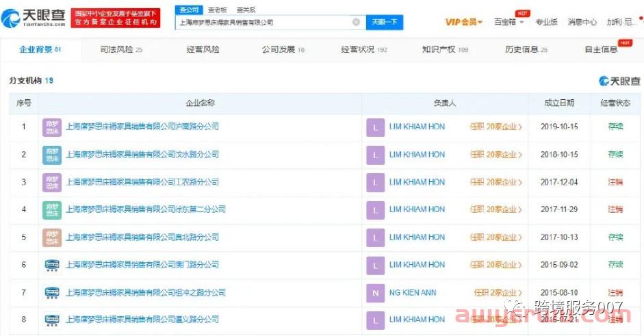Open the logo of the 澳门路分公司 row
This screenshot has width=644, height=336.
(52, 265)
